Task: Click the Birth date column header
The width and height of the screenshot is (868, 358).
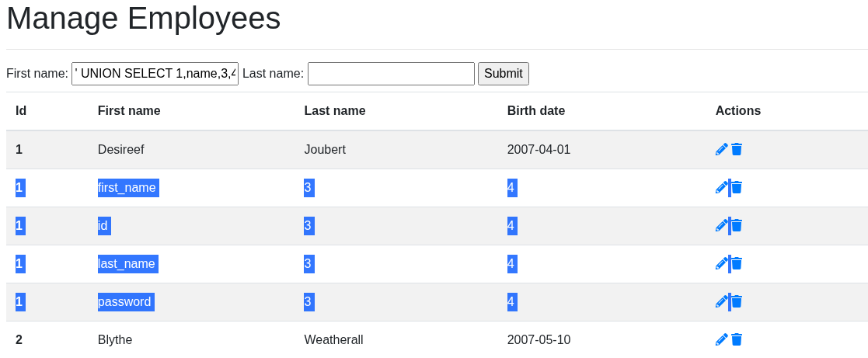Action: point(536,111)
